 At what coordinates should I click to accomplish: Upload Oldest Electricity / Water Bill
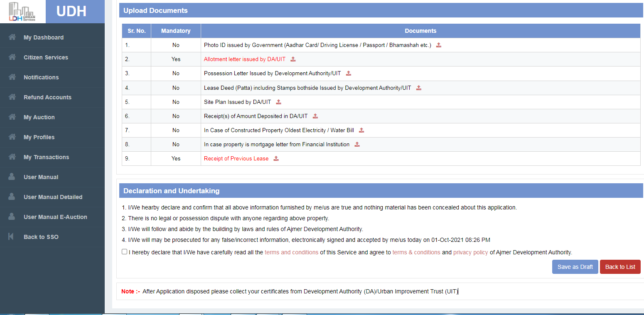[361, 130]
